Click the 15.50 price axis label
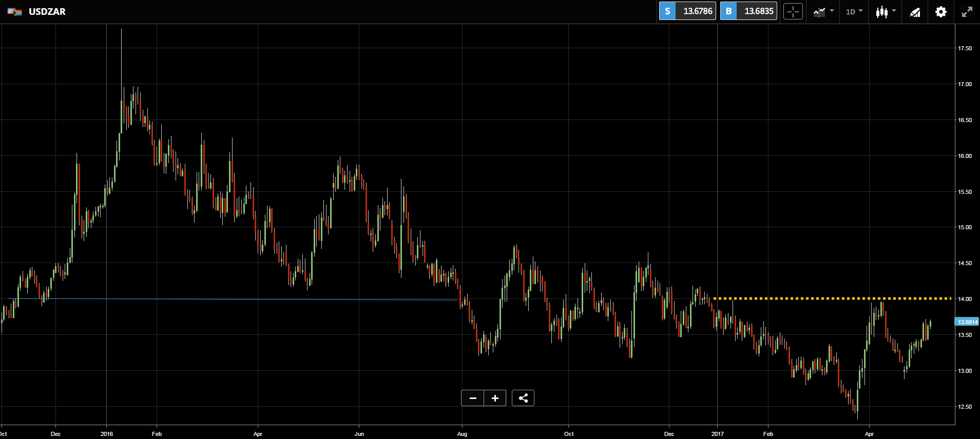Image resolution: width=980 pixels, height=439 pixels. coord(965,192)
